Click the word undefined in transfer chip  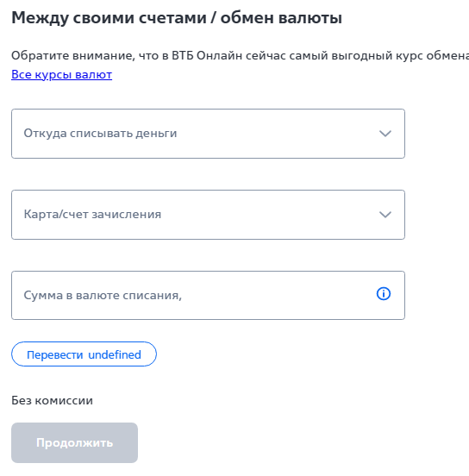click(115, 354)
